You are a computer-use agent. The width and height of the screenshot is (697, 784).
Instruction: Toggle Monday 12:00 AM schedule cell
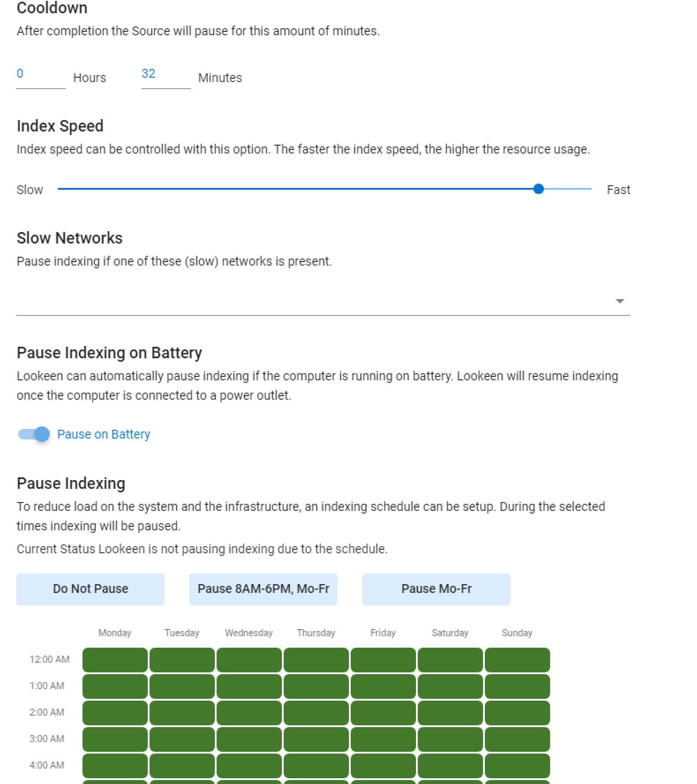[115, 660]
